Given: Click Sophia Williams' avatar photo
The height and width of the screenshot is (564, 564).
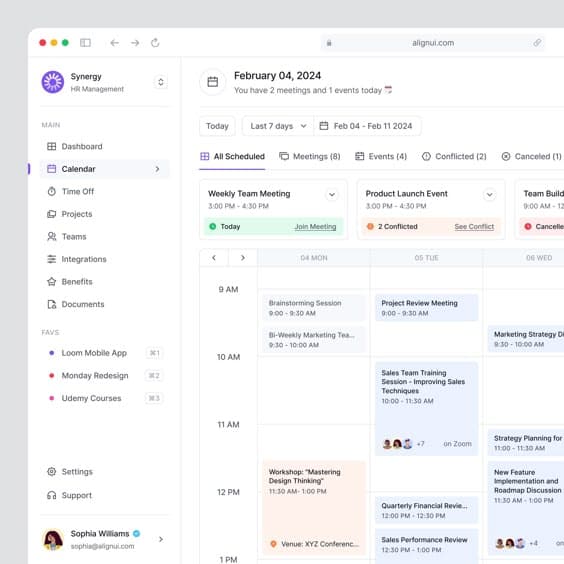Looking at the screenshot, I should (53, 539).
